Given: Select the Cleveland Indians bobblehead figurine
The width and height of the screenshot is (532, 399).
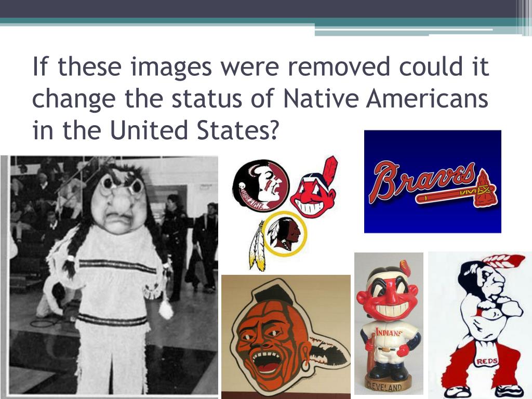Looking at the screenshot, I should click(389, 323).
